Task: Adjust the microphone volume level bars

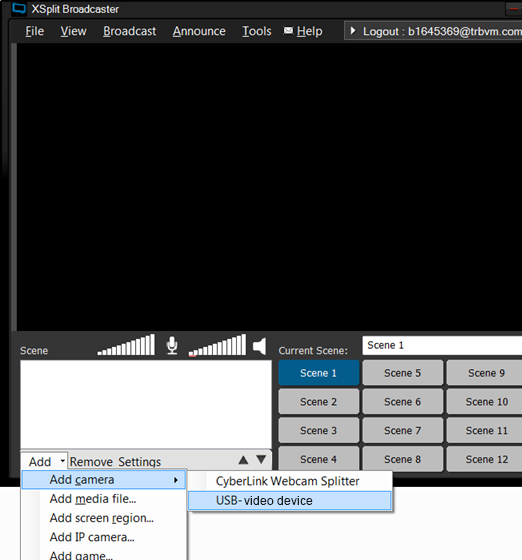Action: pos(126,345)
